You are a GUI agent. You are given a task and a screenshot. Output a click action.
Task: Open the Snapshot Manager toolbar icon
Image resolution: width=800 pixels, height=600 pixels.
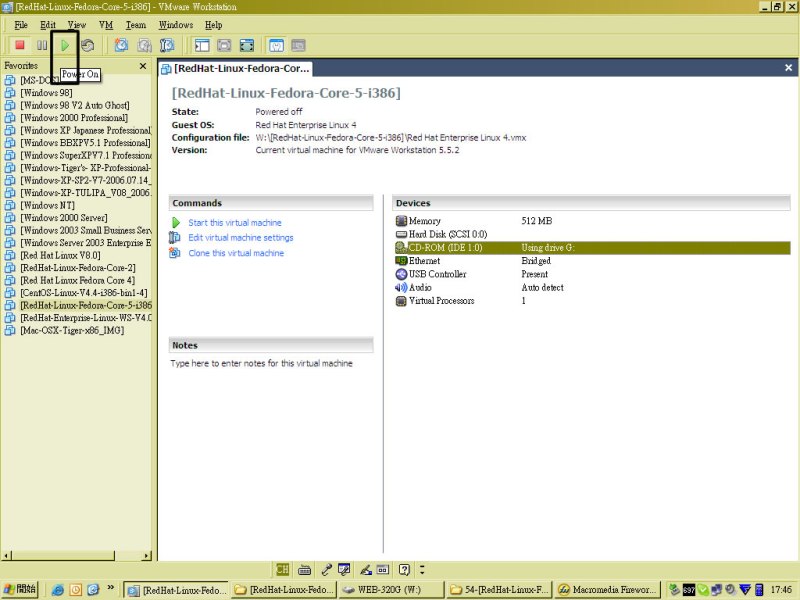167,45
